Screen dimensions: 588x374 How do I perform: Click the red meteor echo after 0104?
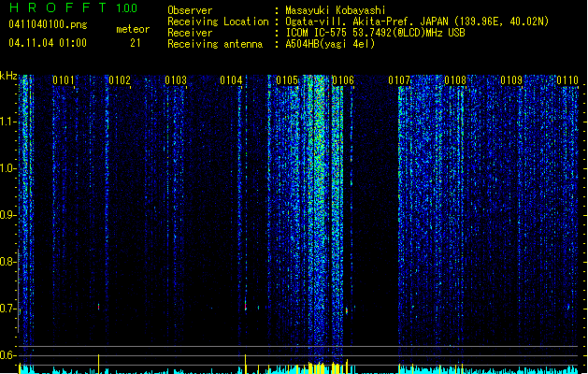click(246, 305)
